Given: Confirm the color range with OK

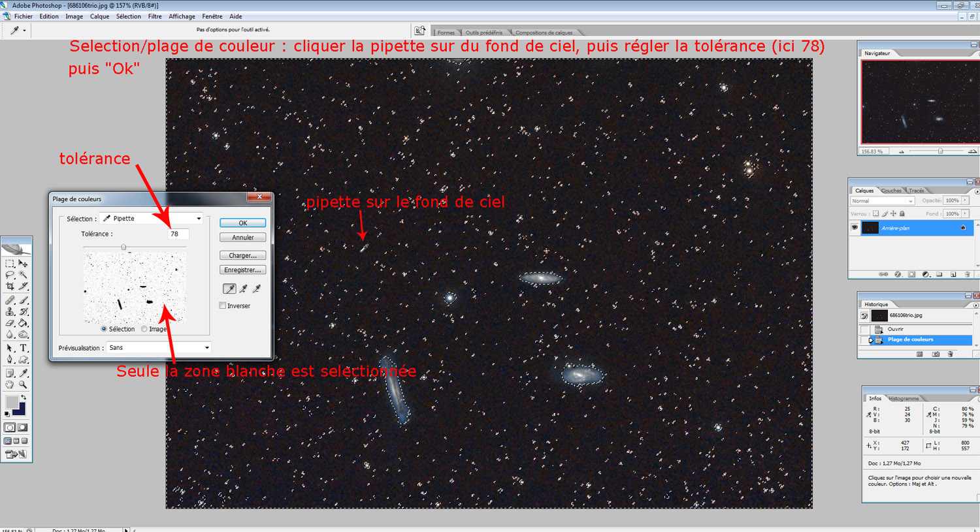Looking at the screenshot, I should (243, 223).
